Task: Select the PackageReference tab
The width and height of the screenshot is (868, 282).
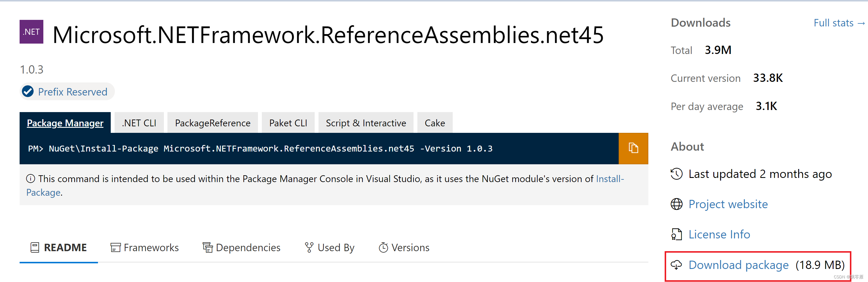Action: point(212,123)
